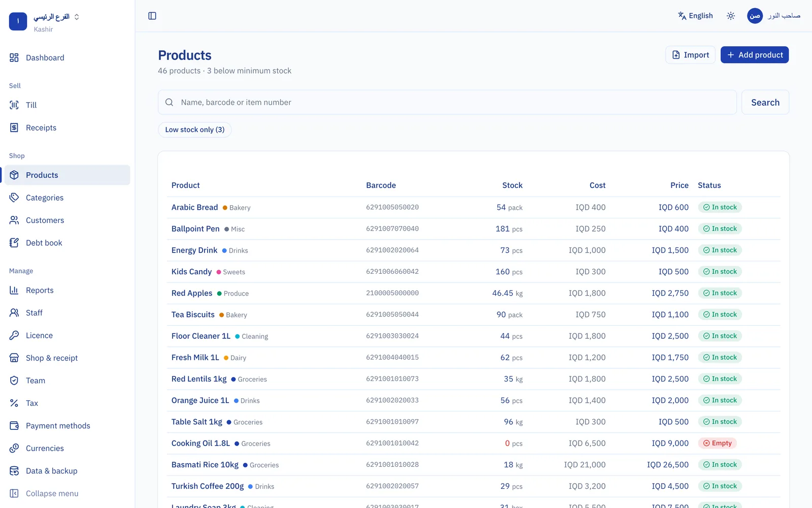This screenshot has height=508, width=812.
Task: Click the Tax percent icon
Action: point(14,403)
